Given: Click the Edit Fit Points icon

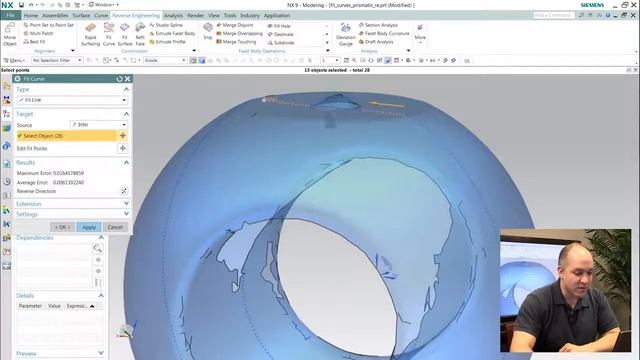Looking at the screenshot, I should point(122,148).
